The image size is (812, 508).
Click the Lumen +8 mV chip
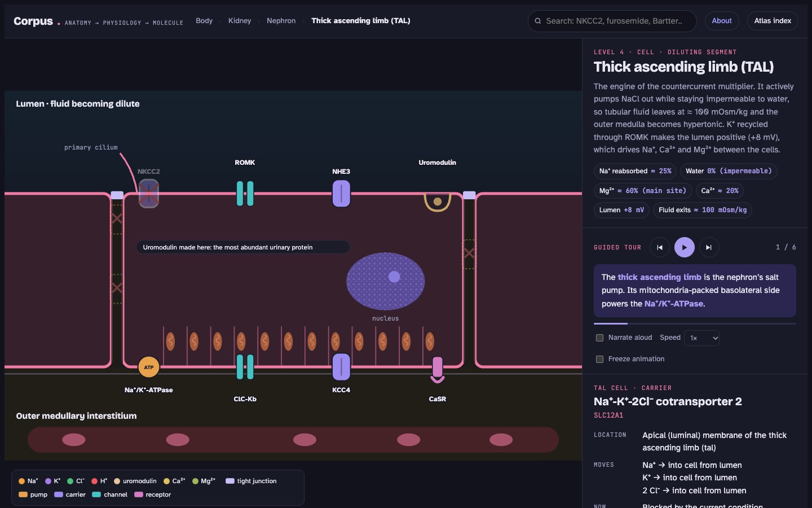pyautogui.click(x=621, y=210)
